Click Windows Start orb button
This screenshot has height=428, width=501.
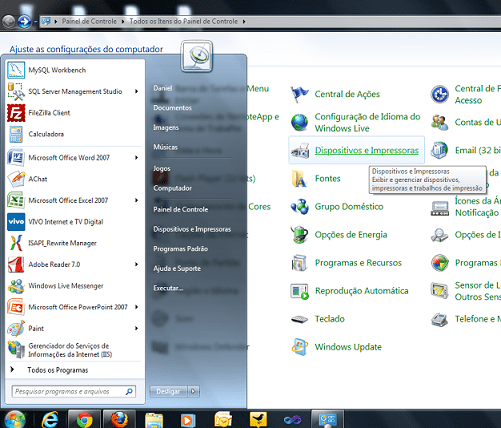[15, 419]
